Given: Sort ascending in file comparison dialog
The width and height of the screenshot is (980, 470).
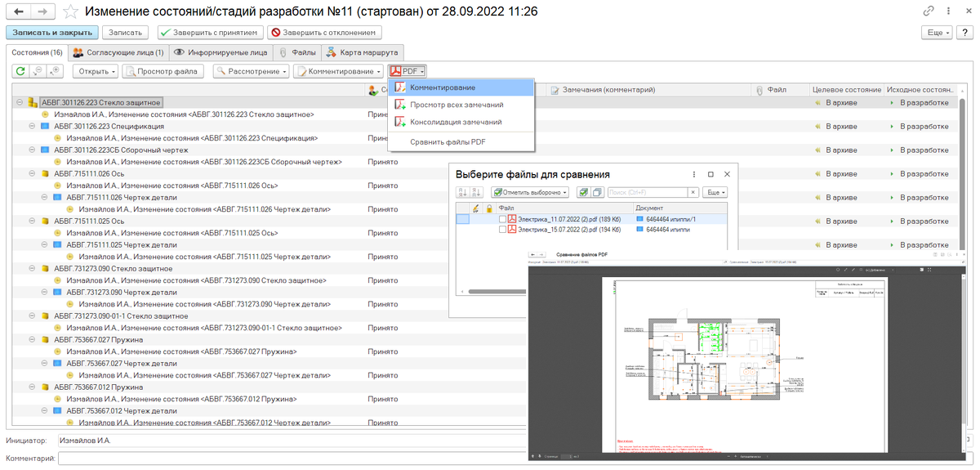Looking at the screenshot, I should click(x=464, y=192).
